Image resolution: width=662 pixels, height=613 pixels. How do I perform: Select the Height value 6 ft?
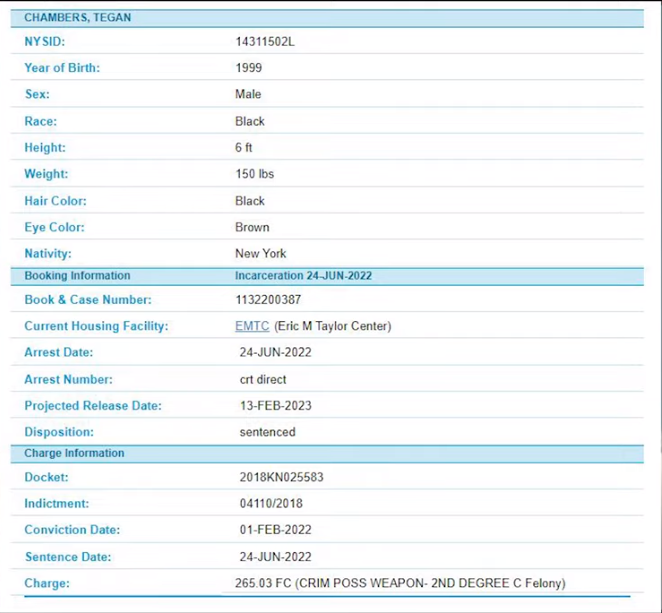click(244, 148)
